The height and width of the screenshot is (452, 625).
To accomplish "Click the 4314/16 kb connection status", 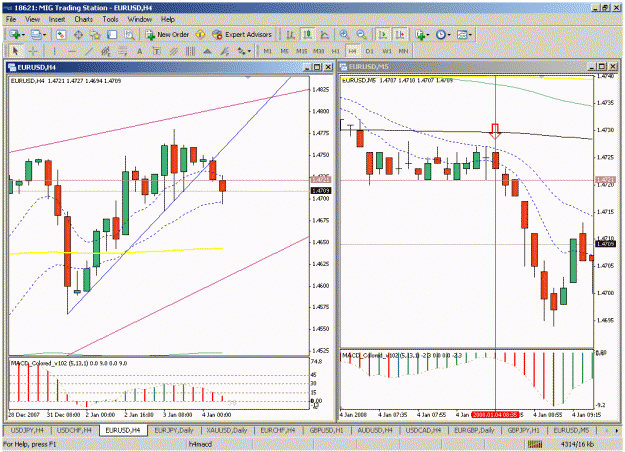I will pyautogui.click(x=577, y=444).
